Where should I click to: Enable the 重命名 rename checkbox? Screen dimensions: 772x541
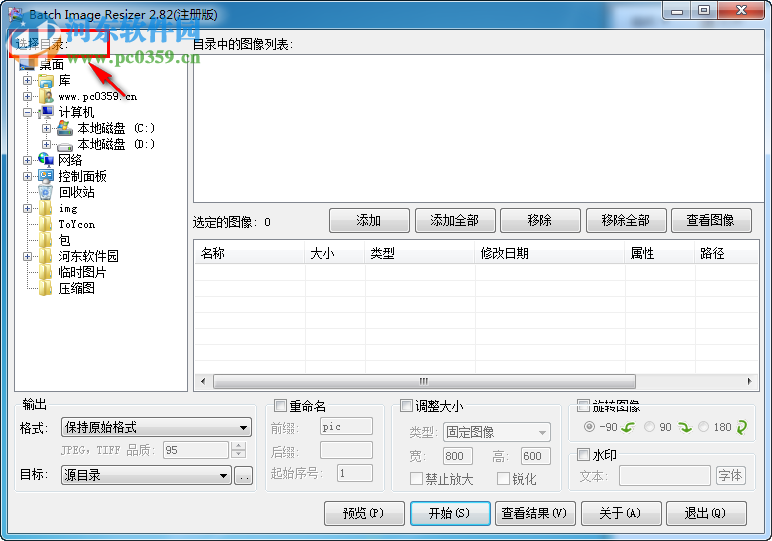pyautogui.click(x=280, y=406)
